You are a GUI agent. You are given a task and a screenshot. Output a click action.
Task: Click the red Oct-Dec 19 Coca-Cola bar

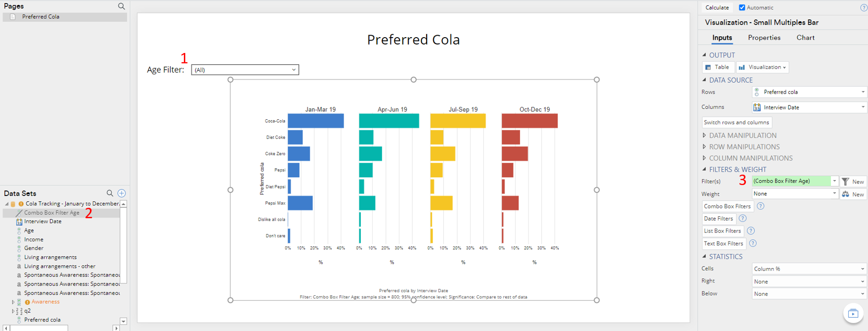[x=529, y=121]
